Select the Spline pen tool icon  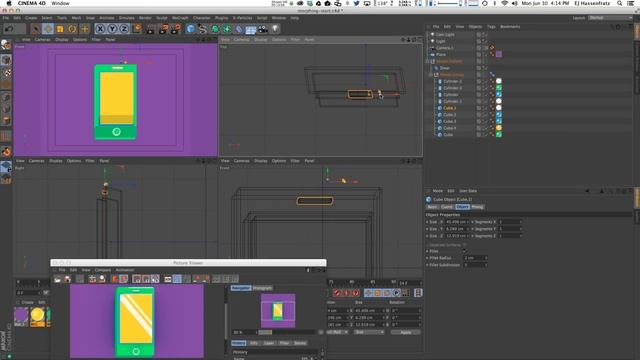202,29
